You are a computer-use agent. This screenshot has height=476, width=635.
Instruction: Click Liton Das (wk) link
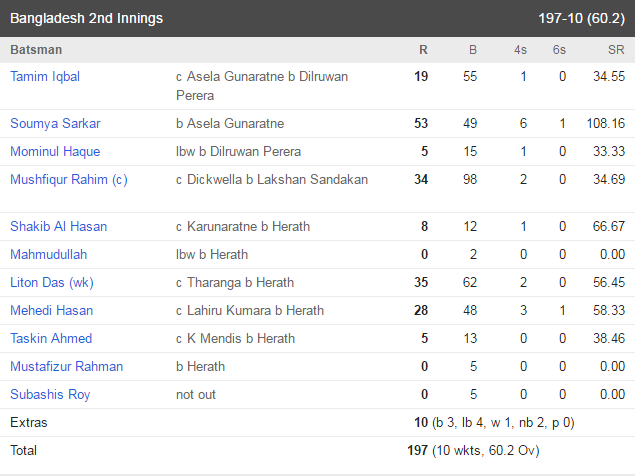[x=52, y=282]
